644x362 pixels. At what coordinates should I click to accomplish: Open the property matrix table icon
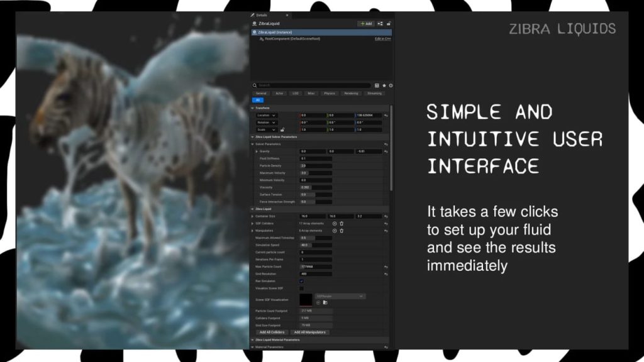pyautogui.click(x=377, y=85)
